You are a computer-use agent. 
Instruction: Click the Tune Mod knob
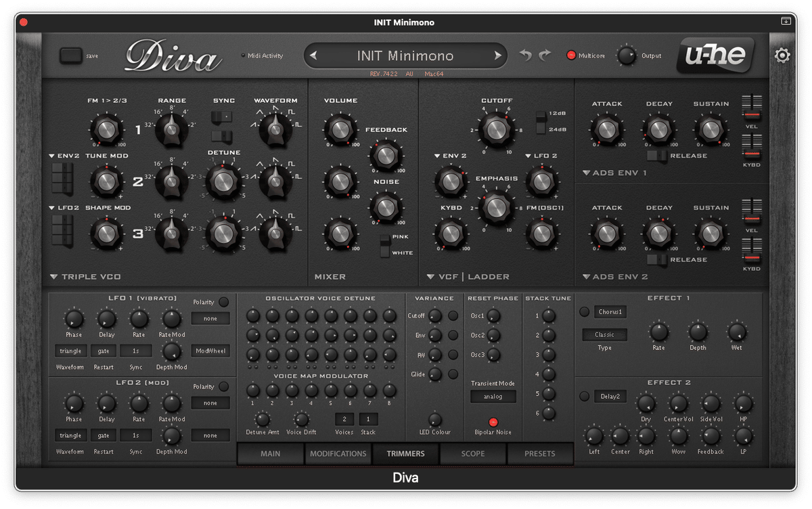[106, 181]
